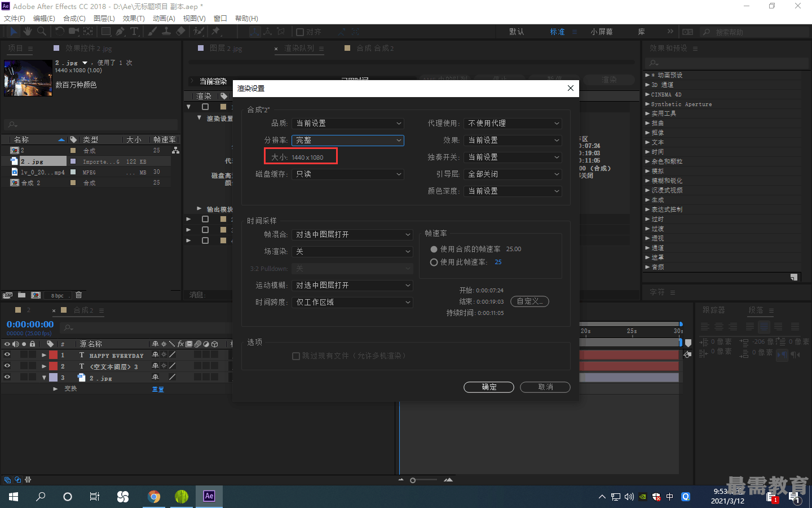Toggle shy switch on HAPPY EVERYDAY layer

(x=155, y=355)
